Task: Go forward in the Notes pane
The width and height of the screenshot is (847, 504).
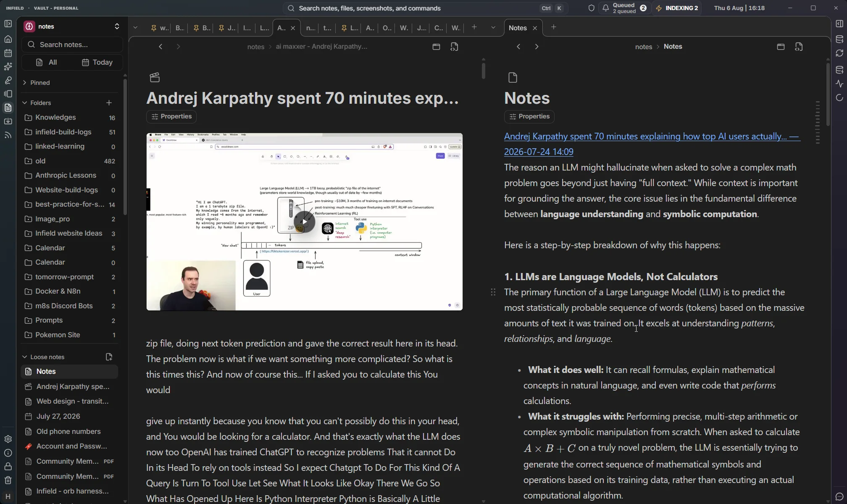Action: (537, 47)
